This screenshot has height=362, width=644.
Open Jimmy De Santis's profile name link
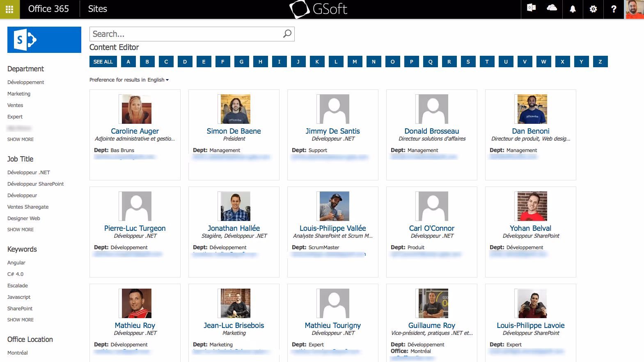[x=333, y=131]
